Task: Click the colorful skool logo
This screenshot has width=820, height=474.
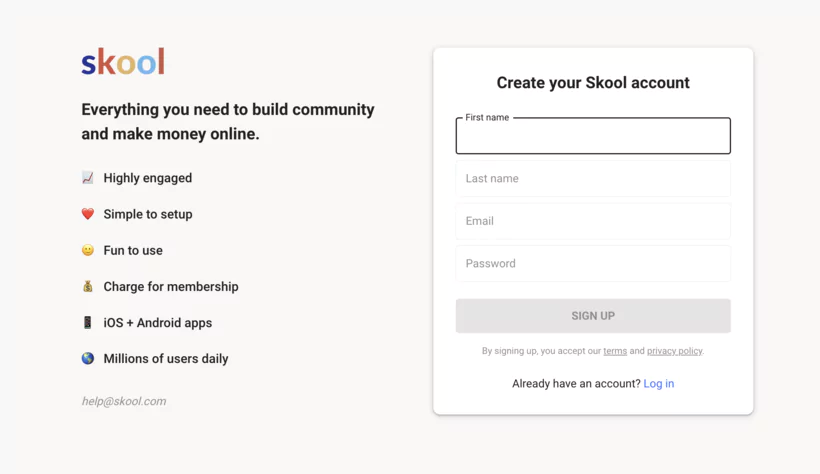Action: coord(123,62)
